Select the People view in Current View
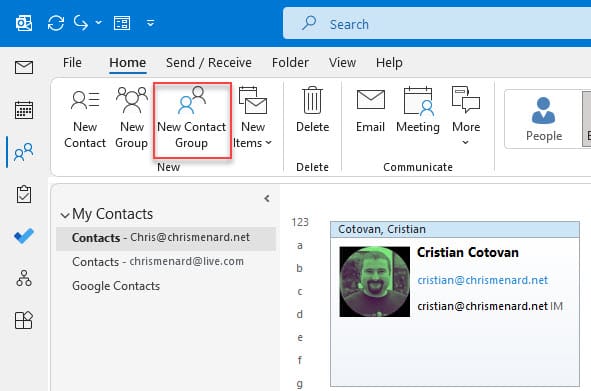This screenshot has width=591, height=391. [x=544, y=119]
